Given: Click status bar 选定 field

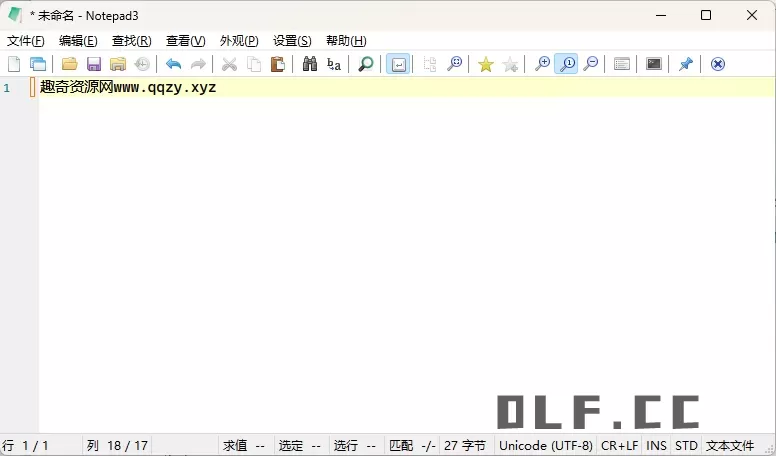Looking at the screenshot, I should tap(300, 446).
